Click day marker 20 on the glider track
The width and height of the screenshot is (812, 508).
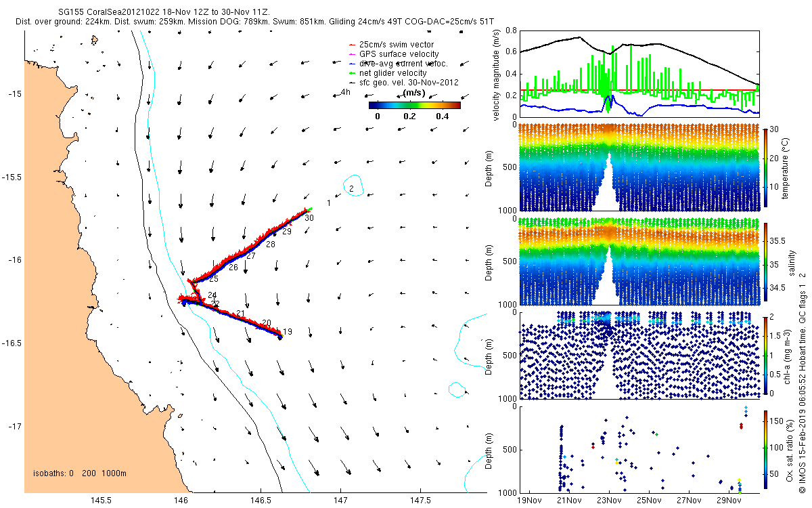[267, 322]
